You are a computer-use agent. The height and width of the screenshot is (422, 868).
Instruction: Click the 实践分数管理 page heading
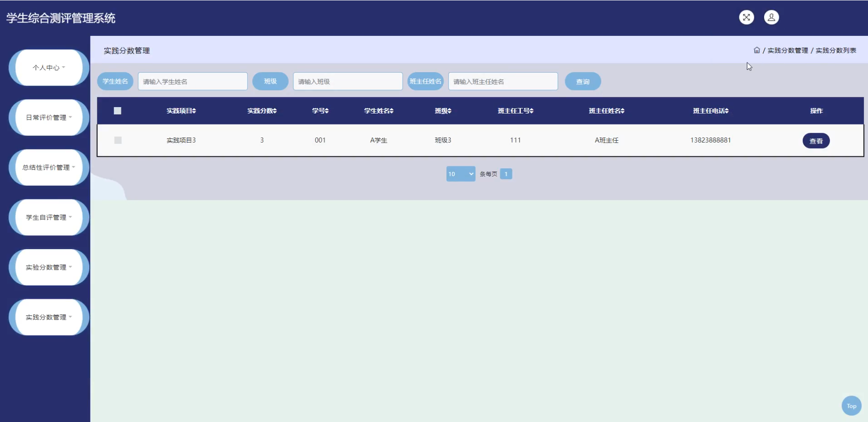127,51
